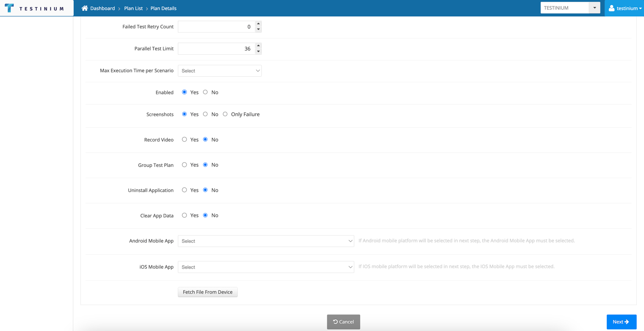Open the testinium user menu

click(x=625, y=8)
